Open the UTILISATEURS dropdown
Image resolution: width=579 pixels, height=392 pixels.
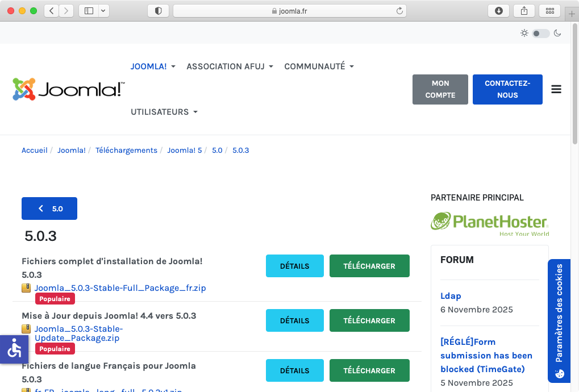click(164, 112)
